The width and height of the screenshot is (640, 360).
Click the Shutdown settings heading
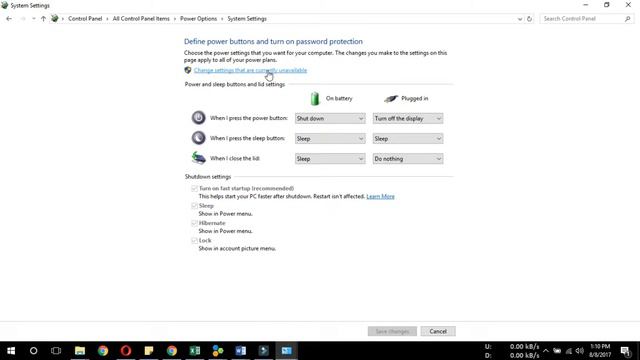(x=208, y=177)
